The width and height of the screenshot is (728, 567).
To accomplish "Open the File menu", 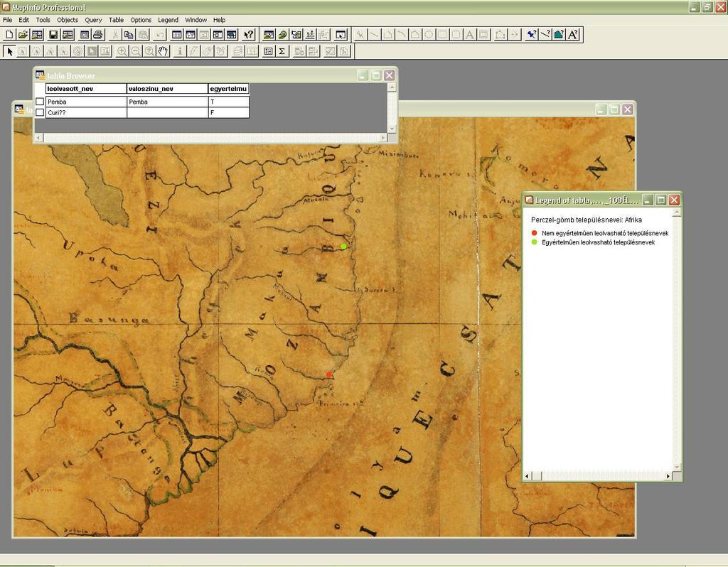I will point(7,20).
